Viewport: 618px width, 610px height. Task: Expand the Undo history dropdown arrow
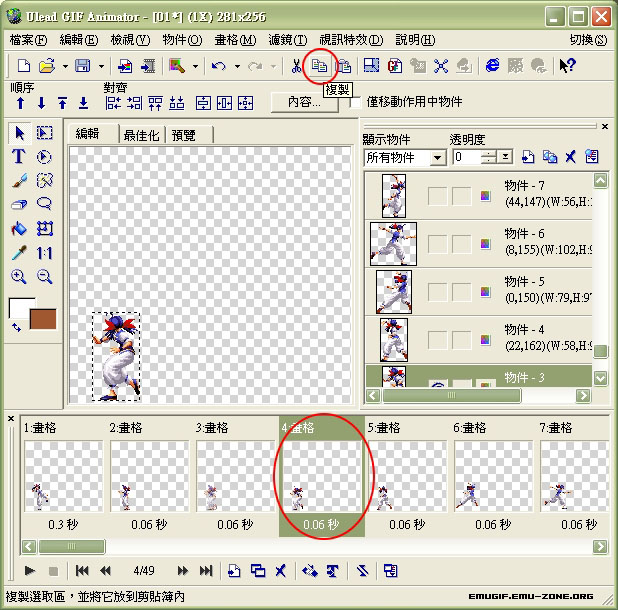(x=237, y=67)
